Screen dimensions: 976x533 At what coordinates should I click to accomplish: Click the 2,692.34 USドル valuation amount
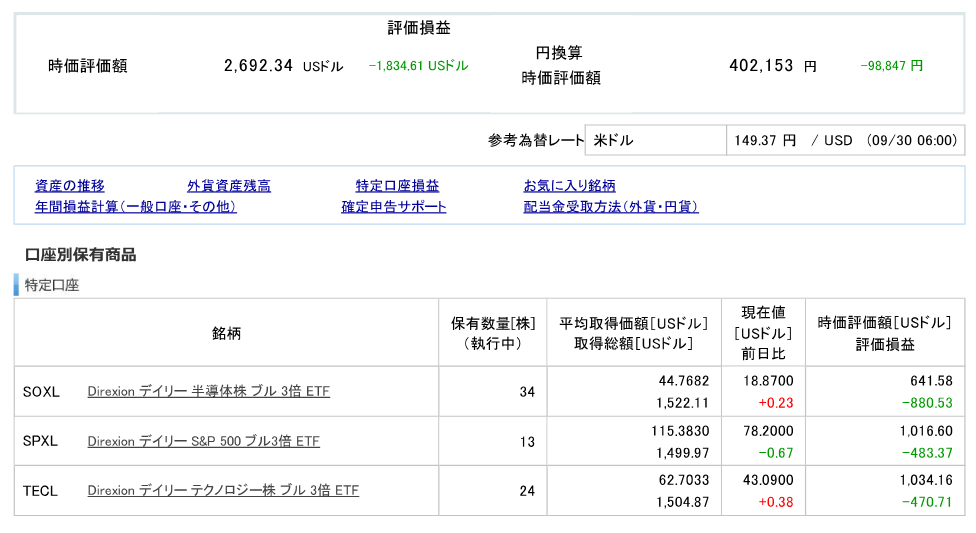coord(283,65)
